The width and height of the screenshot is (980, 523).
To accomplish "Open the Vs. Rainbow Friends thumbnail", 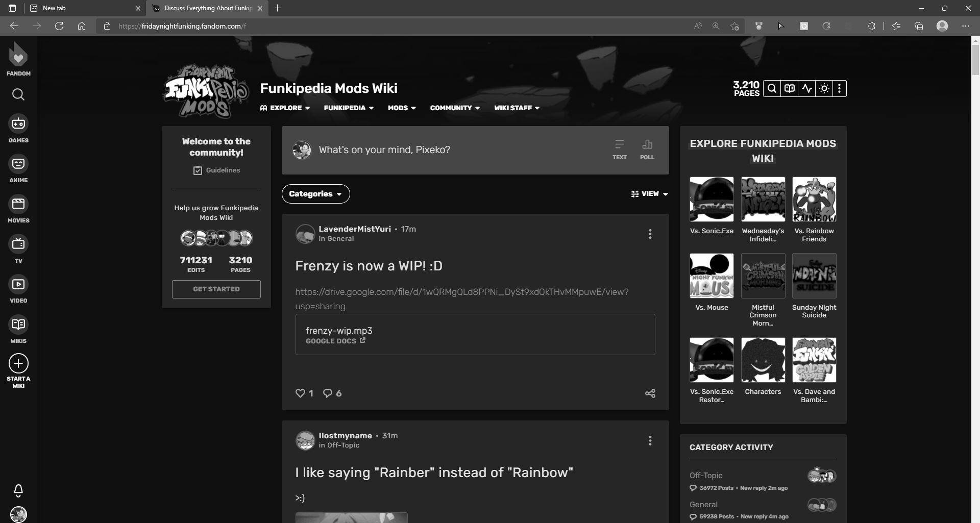I will pyautogui.click(x=814, y=200).
